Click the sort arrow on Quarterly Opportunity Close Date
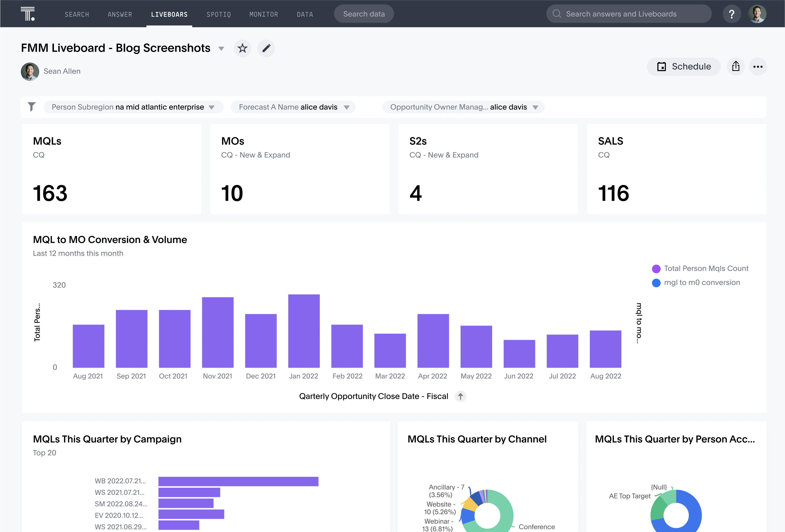This screenshot has width=785, height=532. [460, 396]
